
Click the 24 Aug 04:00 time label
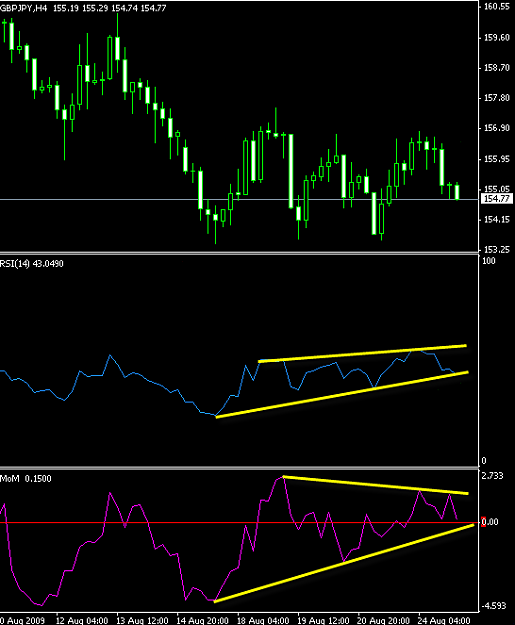(x=444, y=621)
